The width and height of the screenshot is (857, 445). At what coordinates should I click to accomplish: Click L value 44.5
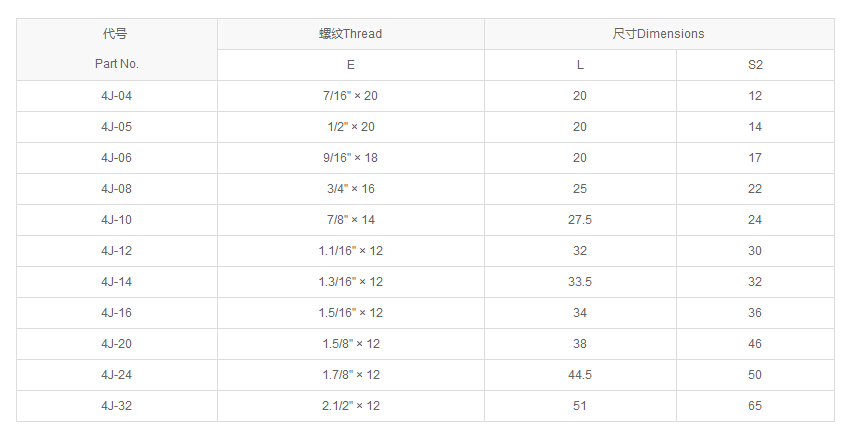(x=580, y=375)
